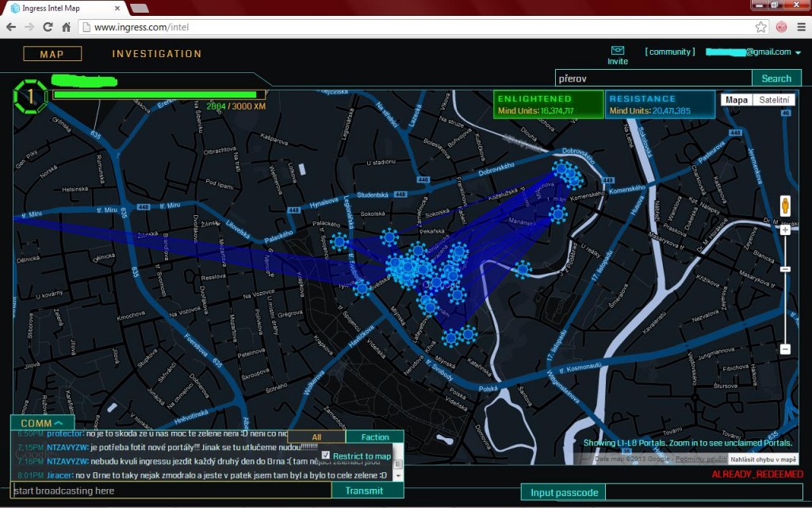Select the portal above Pekařská street label
Image resolution: width=812 pixels, height=508 pixels.
point(389,238)
